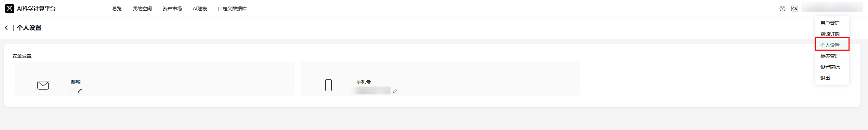868x130 pixels.
Task: Open 我的空间 in the top navigation
Action: [142, 9]
